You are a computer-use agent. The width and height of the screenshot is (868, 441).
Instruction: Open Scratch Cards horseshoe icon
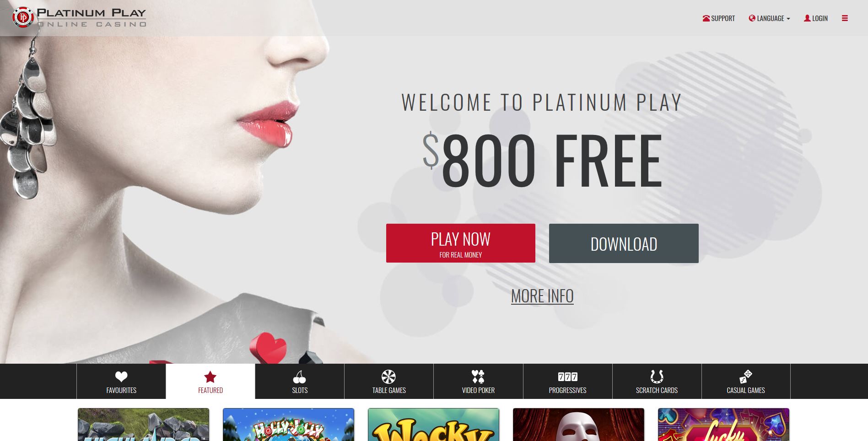click(657, 376)
